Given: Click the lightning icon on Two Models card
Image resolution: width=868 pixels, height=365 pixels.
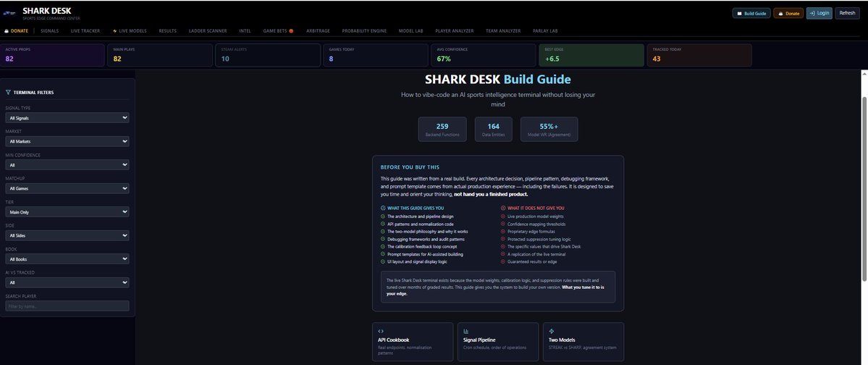Looking at the screenshot, I should (552, 331).
